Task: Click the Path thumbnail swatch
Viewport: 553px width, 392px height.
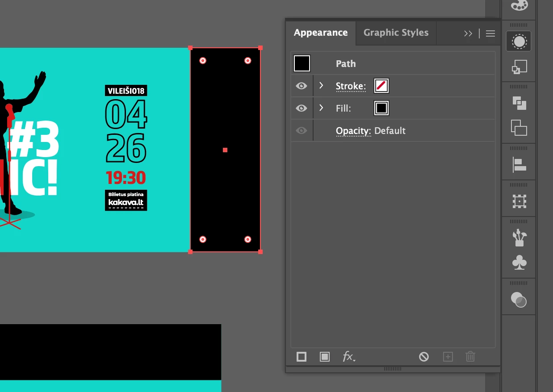Action: point(302,63)
